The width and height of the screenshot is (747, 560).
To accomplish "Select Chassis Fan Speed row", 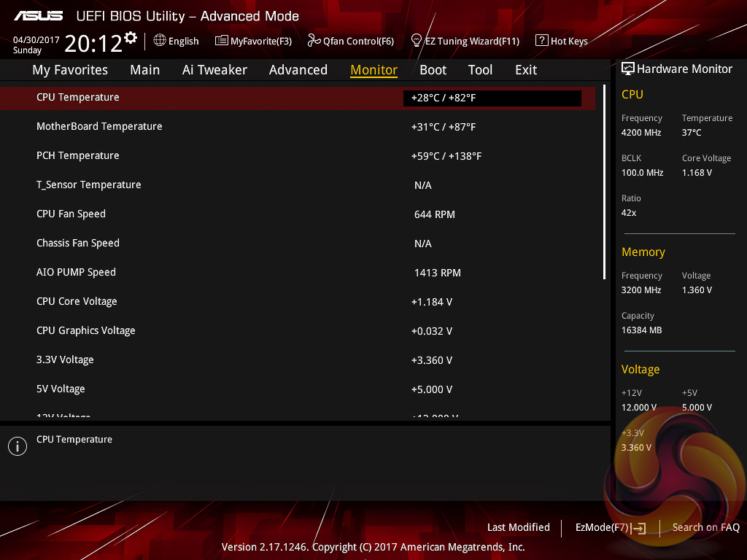I will 298,244.
